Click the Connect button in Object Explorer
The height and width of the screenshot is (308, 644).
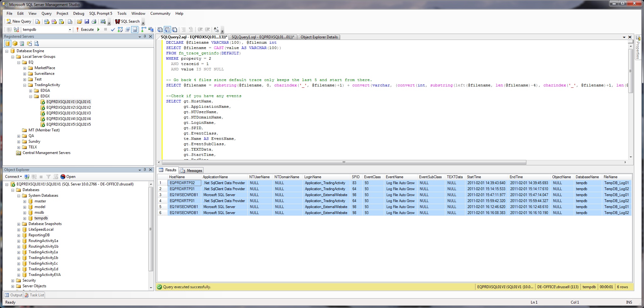click(12, 177)
